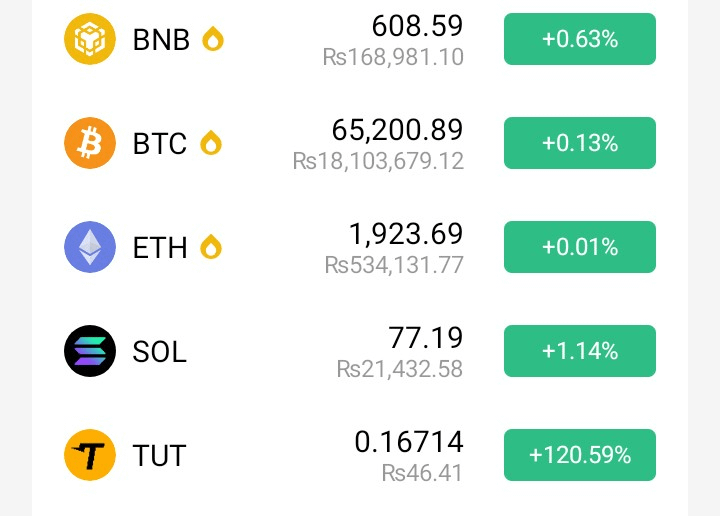
Task: Open the BNB ticker name
Action: coord(161,39)
